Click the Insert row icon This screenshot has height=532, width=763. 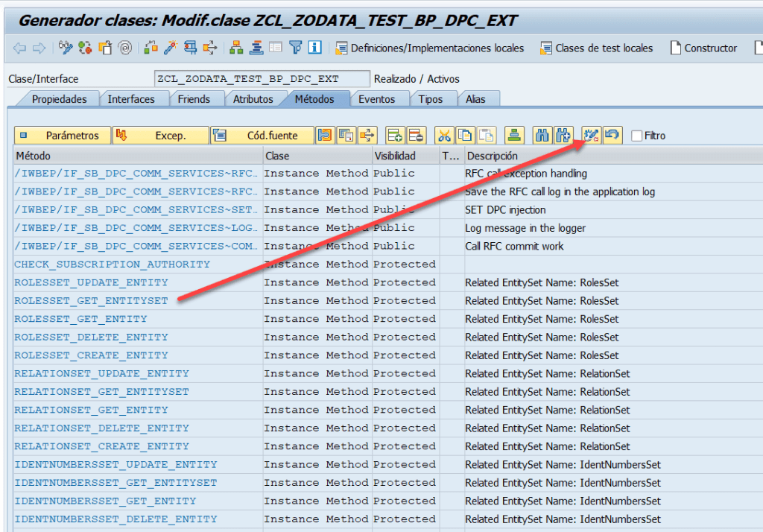click(x=395, y=135)
